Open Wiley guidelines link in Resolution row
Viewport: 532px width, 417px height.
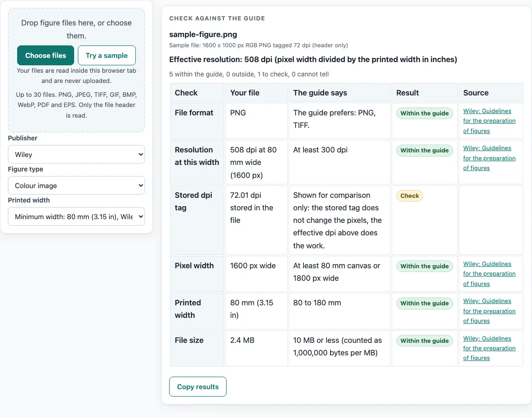489,158
